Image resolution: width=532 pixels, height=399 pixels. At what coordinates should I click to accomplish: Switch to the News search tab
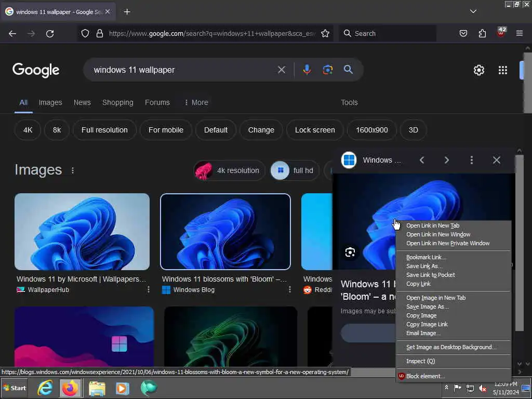pos(82,102)
